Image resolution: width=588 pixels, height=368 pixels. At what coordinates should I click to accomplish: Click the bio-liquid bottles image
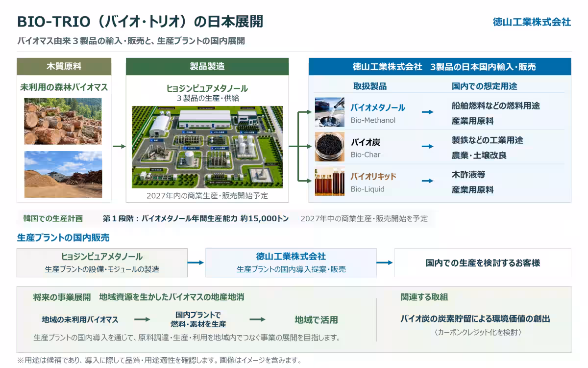(329, 181)
